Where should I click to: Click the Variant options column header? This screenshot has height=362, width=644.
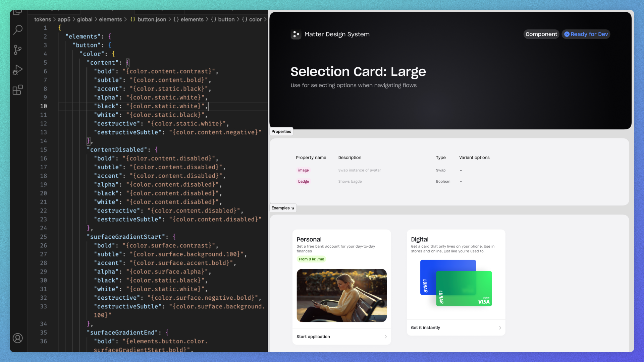[474, 158]
